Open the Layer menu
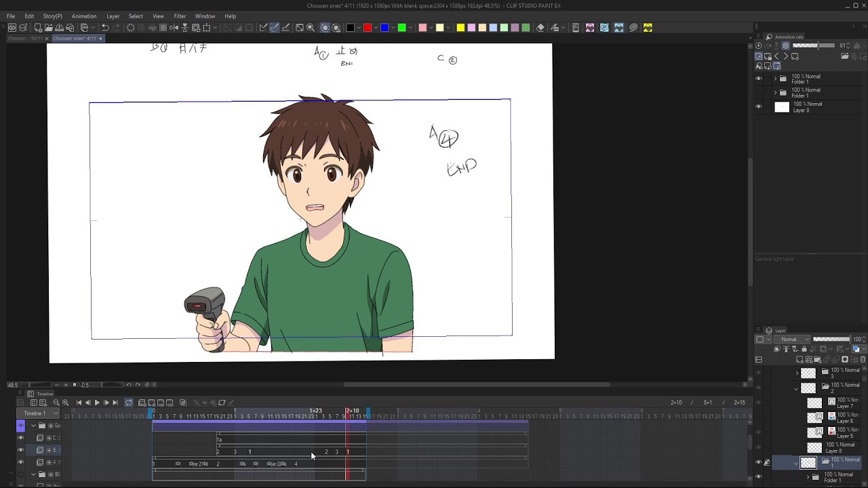The width and height of the screenshot is (868, 488). (113, 16)
